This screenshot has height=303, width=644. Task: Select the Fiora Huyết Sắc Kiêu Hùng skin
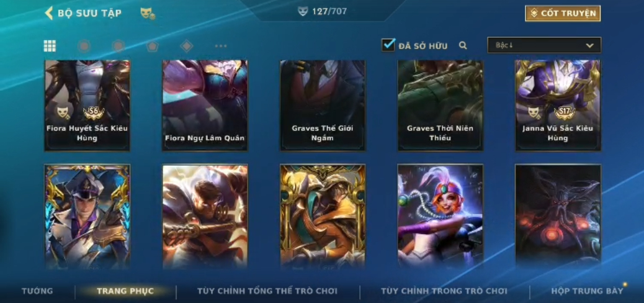tap(87, 106)
